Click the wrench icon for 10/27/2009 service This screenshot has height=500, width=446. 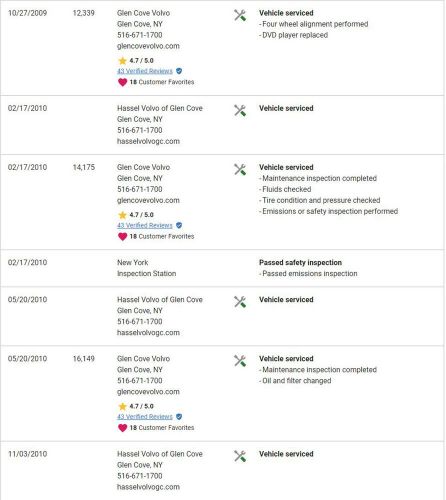point(240,15)
